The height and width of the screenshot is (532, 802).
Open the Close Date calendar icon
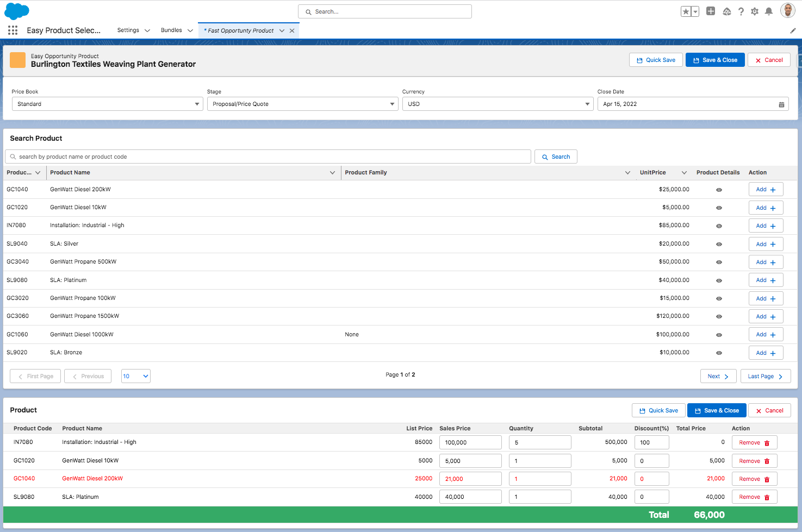point(781,104)
